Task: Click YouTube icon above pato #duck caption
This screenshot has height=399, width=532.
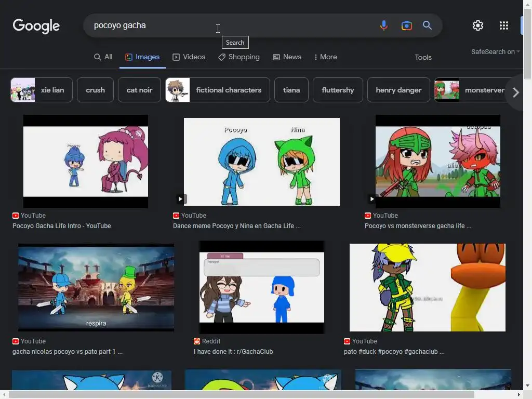Action: 347,341
